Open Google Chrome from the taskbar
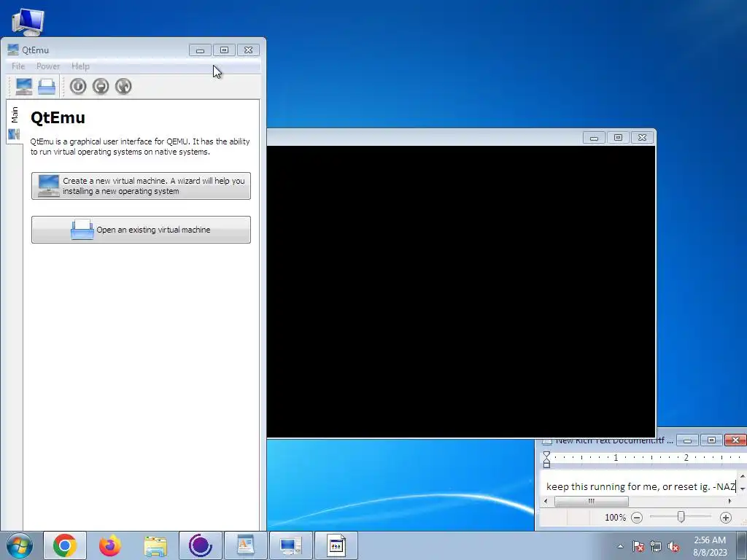Image resolution: width=747 pixels, height=560 pixels. click(x=65, y=545)
